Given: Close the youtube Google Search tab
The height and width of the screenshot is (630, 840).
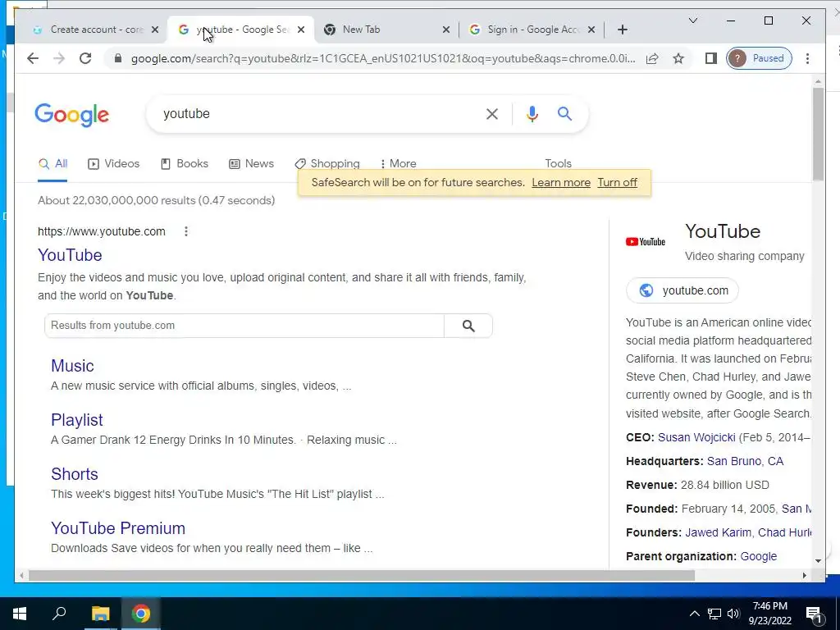Looking at the screenshot, I should (301, 30).
